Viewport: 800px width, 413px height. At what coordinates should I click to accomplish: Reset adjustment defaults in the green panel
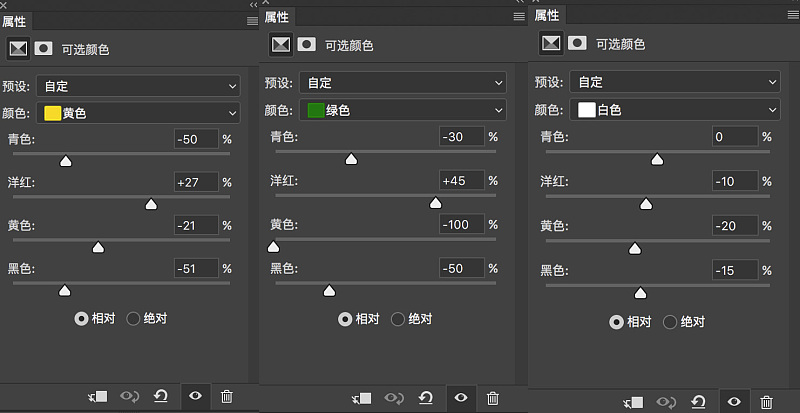pyautogui.click(x=426, y=398)
